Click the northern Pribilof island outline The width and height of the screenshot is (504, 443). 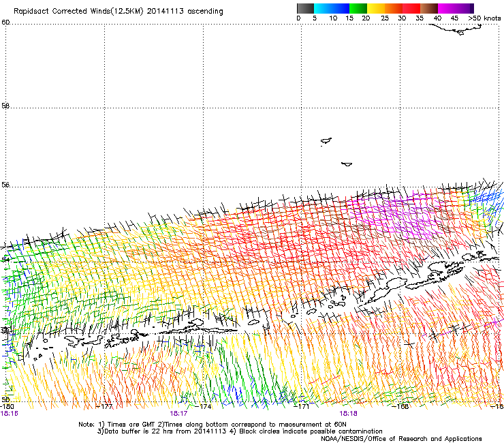326,141
